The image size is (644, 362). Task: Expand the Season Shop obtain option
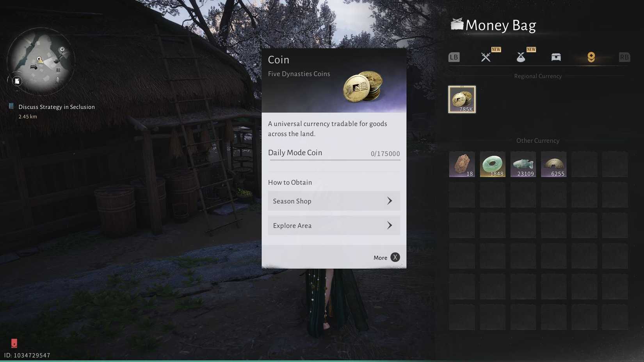(x=334, y=201)
